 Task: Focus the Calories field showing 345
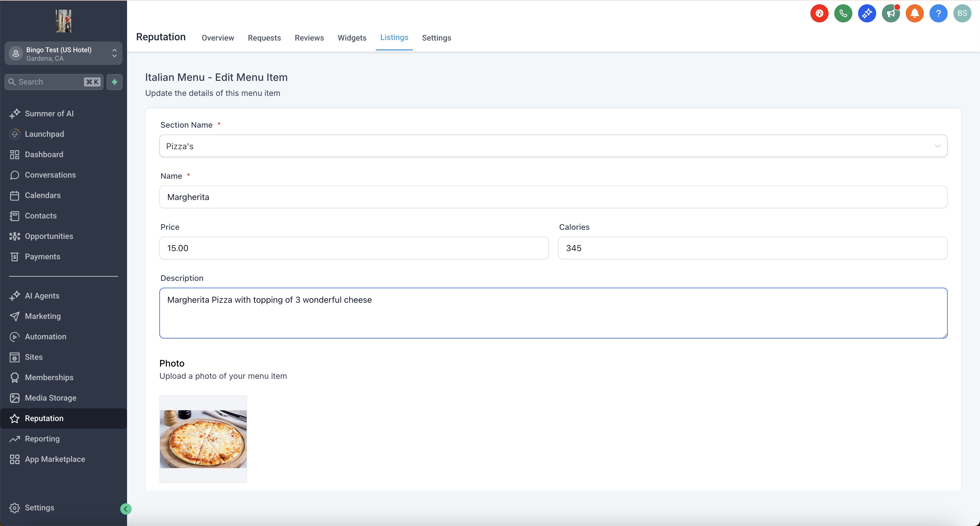(752, 248)
